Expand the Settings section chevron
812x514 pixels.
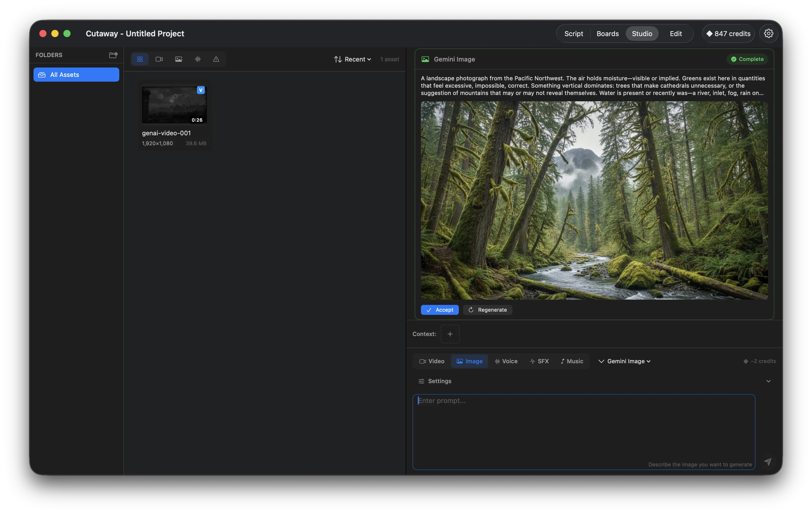[768, 381]
